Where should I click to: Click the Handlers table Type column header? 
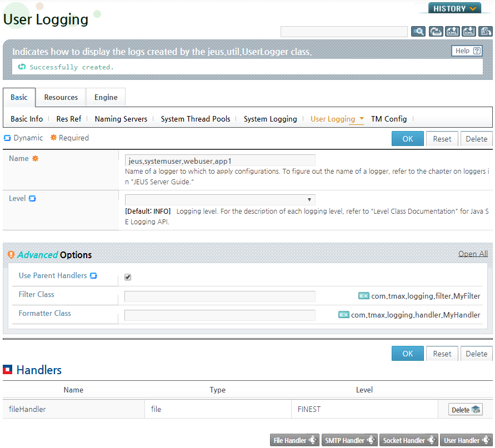click(x=218, y=390)
